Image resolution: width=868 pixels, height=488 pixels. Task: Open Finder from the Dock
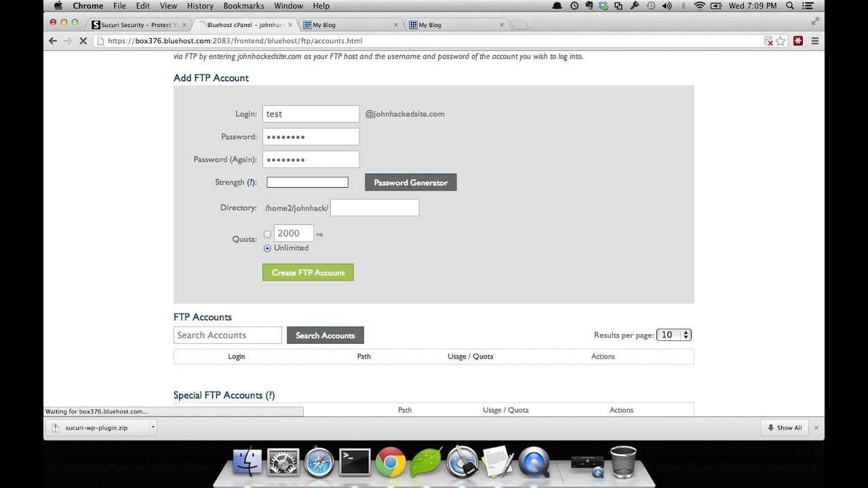[248, 462]
